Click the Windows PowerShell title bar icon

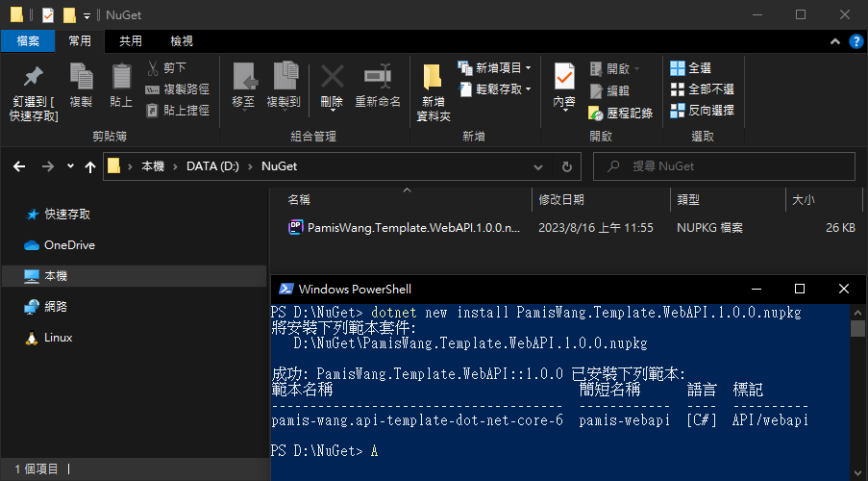[285, 289]
